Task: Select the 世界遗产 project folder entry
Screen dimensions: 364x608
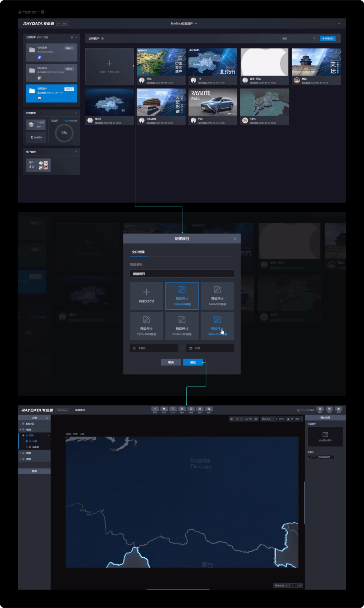Action: pyautogui.click(x=52, y=93)
